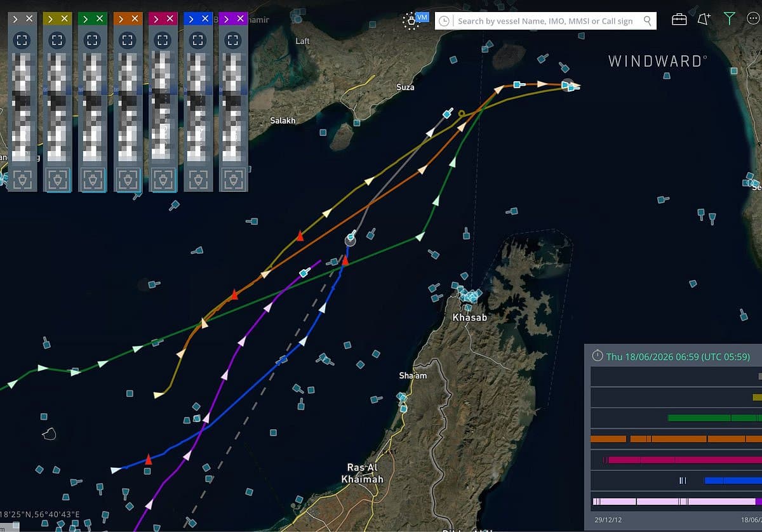Toggle vessel tracking on green card
Image resolution: width=762 pixels, height=532 pixels.
(x=93, y=180)
